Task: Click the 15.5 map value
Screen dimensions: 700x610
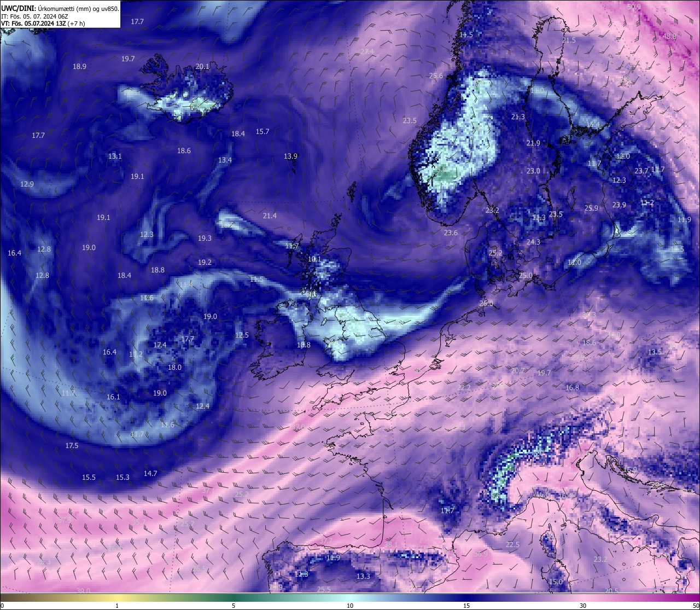Action: 89,477
